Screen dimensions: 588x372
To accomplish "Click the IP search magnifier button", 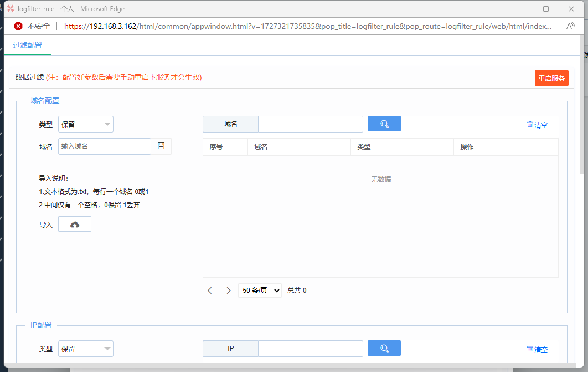I will [384, 348].
